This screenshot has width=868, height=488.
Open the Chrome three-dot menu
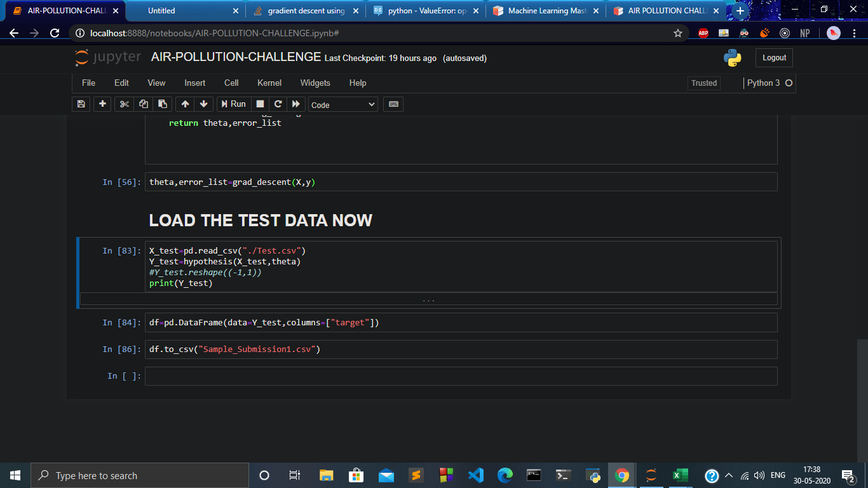[853, 33]
